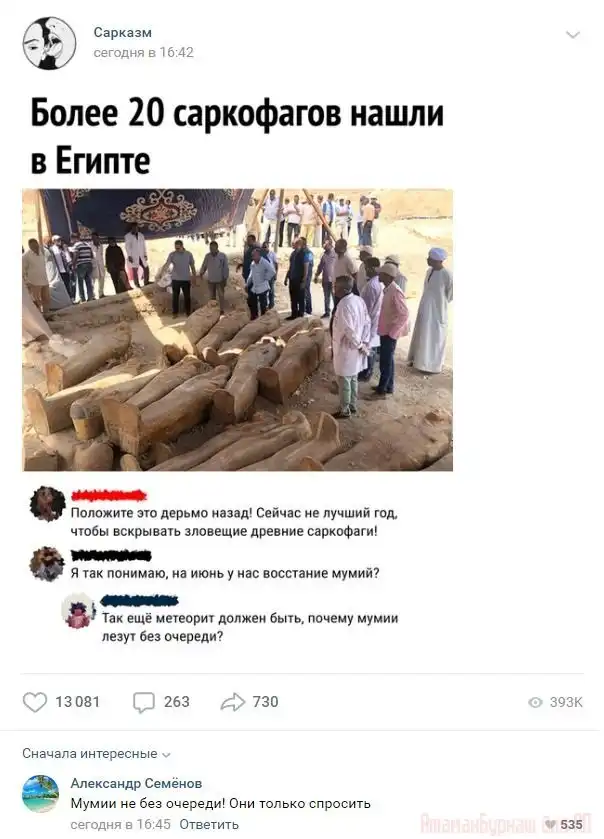This screenshot has width=604, height=839.
Task: Open Александр Семёнов's beach avatar
Action: [x=41, y=794]
